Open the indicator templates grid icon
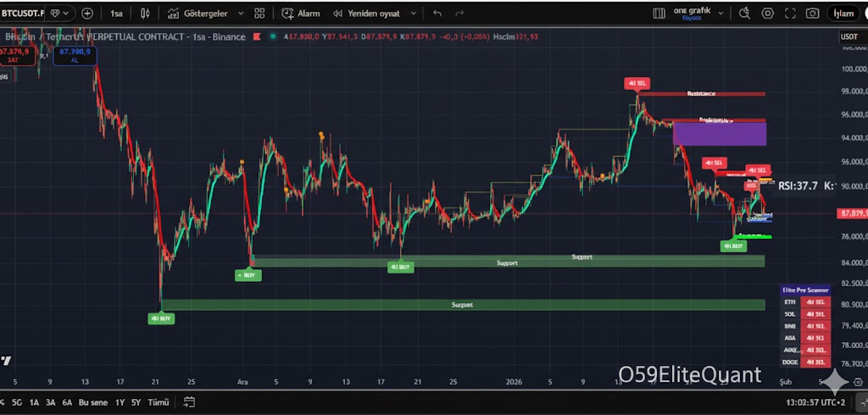The width and height of the screenshot is (868, 415). click(261, 14)
